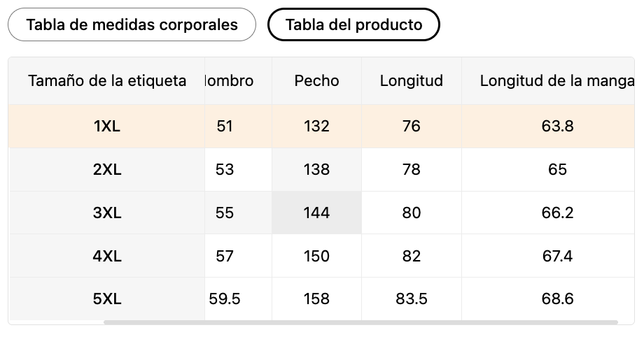Click the highlighted 144 chest cell
This screenshot has width=644, height=337.
(x=316, y=213)
